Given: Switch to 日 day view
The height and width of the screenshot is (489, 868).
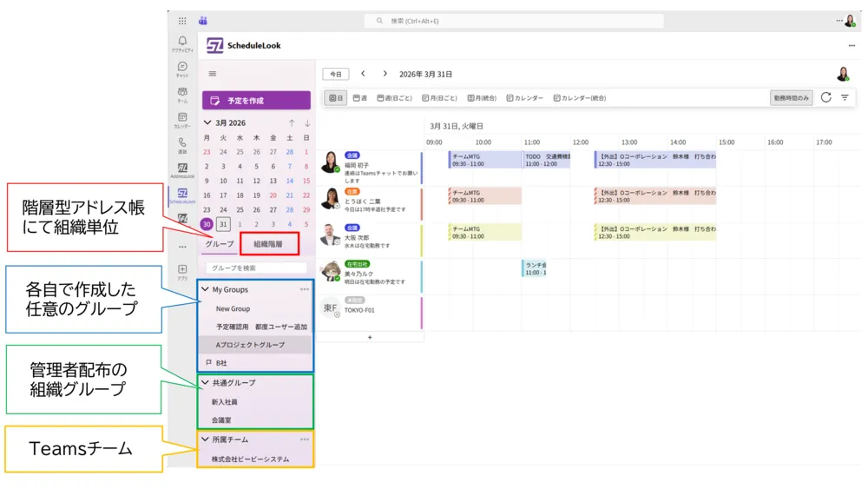Looking at the screenshot, I should pyautogui.click(x=335, y=98).
